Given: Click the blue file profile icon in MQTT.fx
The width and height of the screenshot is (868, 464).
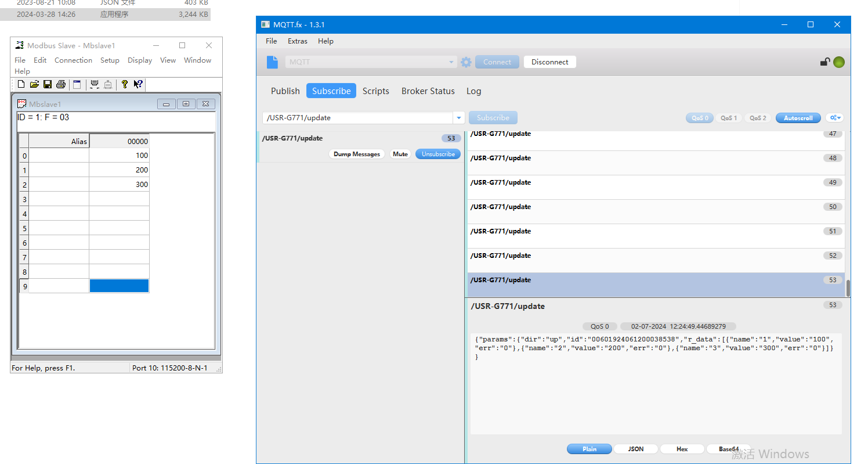Looking at the screenshot, I should pyautogui.click(x=272, y=62).
